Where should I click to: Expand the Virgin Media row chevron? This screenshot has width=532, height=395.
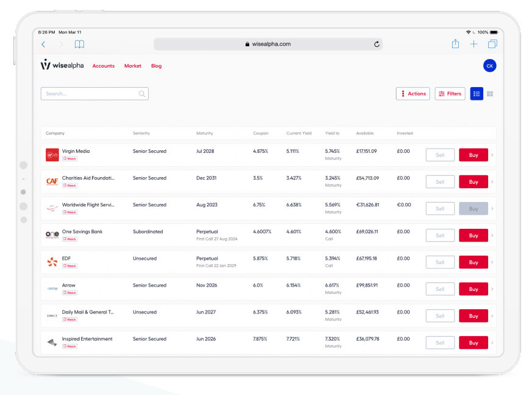(492, 155)
